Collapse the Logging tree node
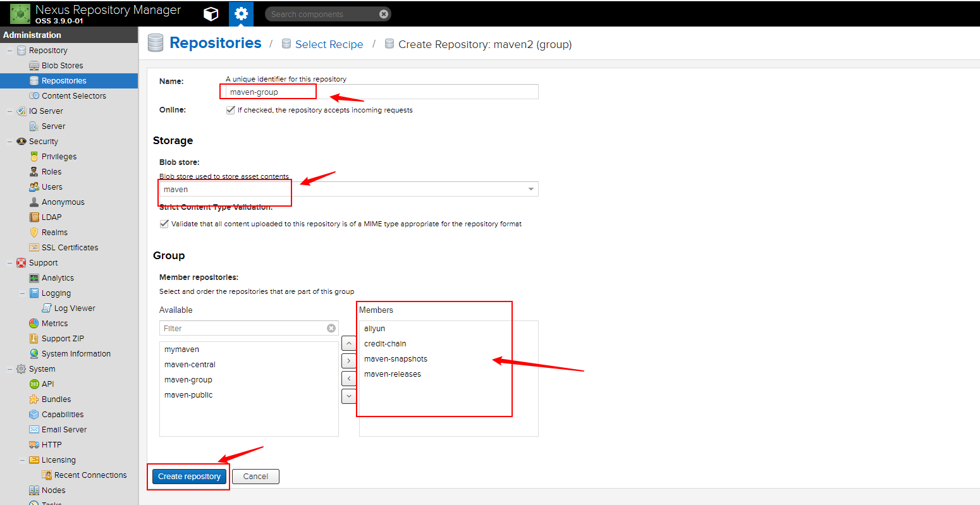 click(x=22, y=293)
